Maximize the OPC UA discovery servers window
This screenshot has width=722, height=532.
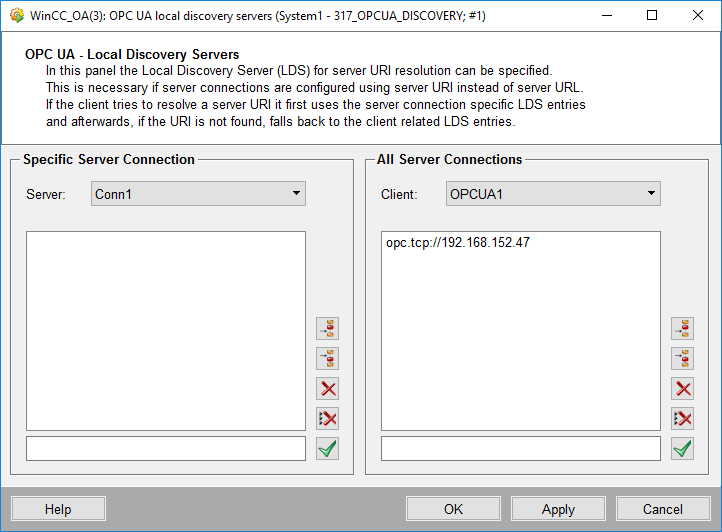point(652,15)
